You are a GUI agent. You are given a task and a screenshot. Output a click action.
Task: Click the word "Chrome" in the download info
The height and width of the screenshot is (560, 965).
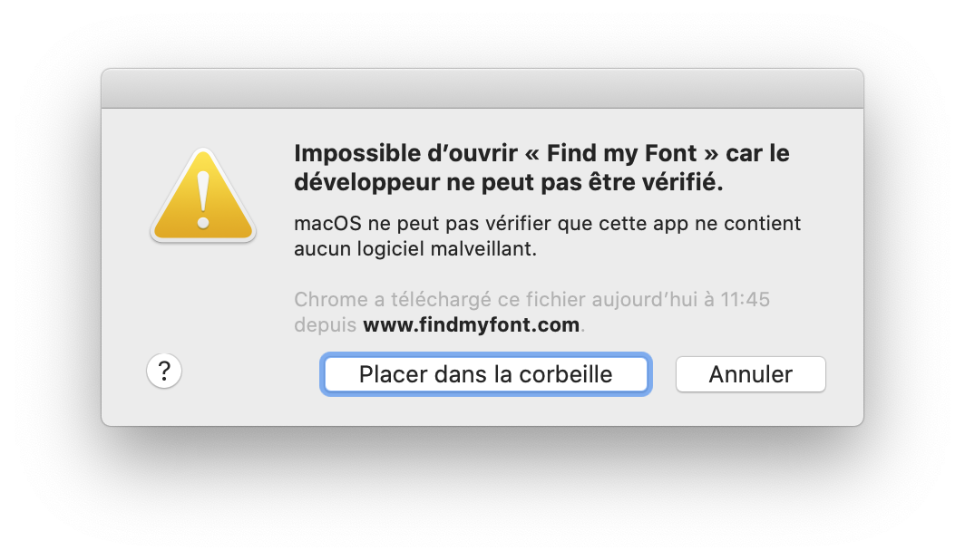pos(331,299)
